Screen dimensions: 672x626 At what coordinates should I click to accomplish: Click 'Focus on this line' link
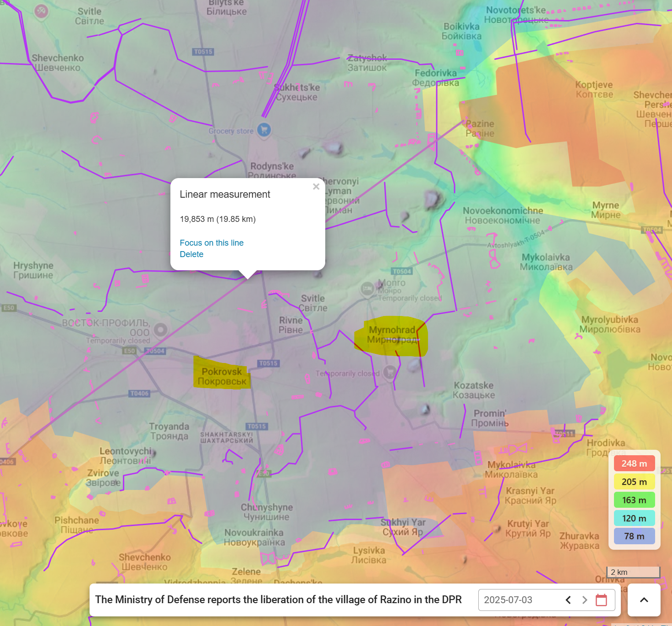point(212,243)
